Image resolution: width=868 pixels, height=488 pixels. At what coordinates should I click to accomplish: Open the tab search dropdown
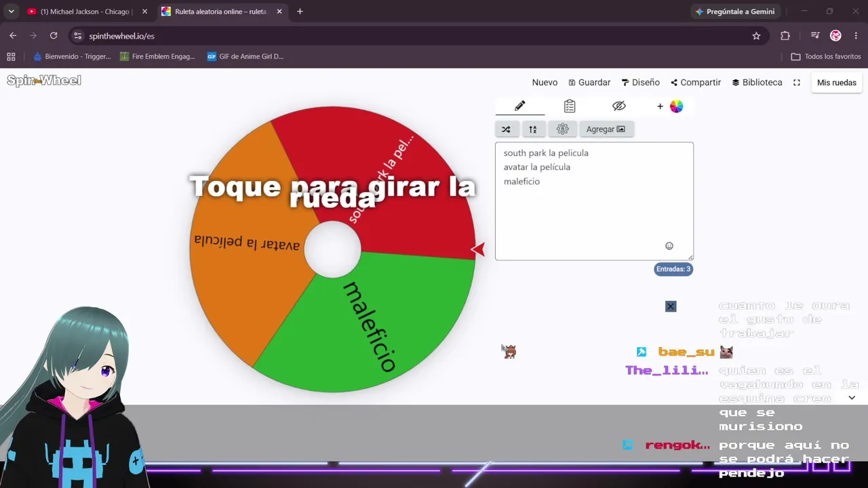11,12
